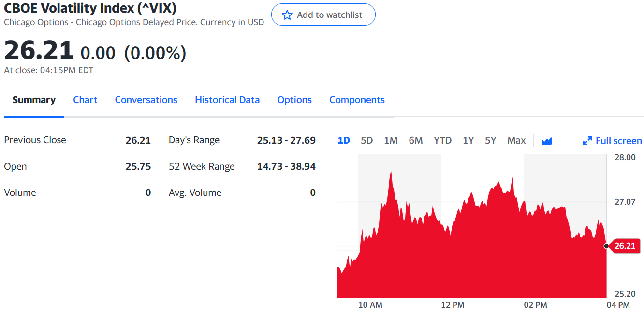Select the Max chart range
This screenshot has height=312, width=644.
point(516,140)
